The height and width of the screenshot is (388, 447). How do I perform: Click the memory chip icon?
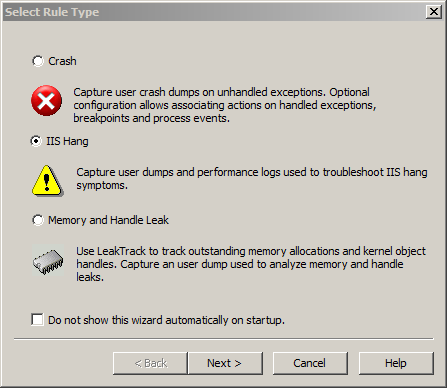coord(48,260)
